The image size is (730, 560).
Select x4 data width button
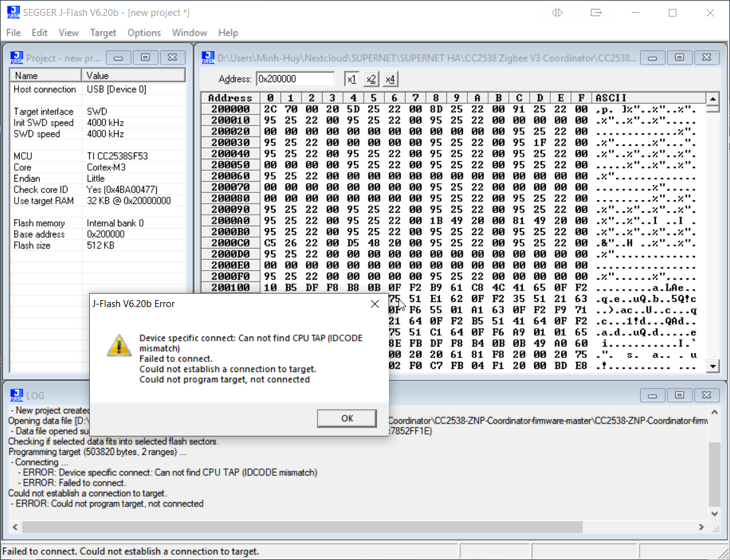click(390, 79)
